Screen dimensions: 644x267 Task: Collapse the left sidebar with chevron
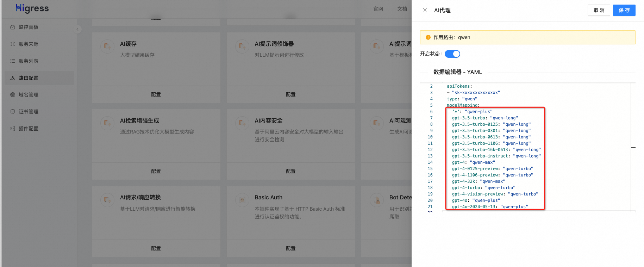pyautogui.click(x=77, y=29)
